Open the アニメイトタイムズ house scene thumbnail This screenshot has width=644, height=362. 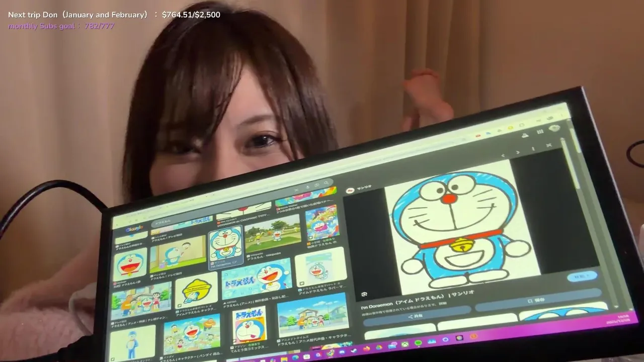(313, 316)
